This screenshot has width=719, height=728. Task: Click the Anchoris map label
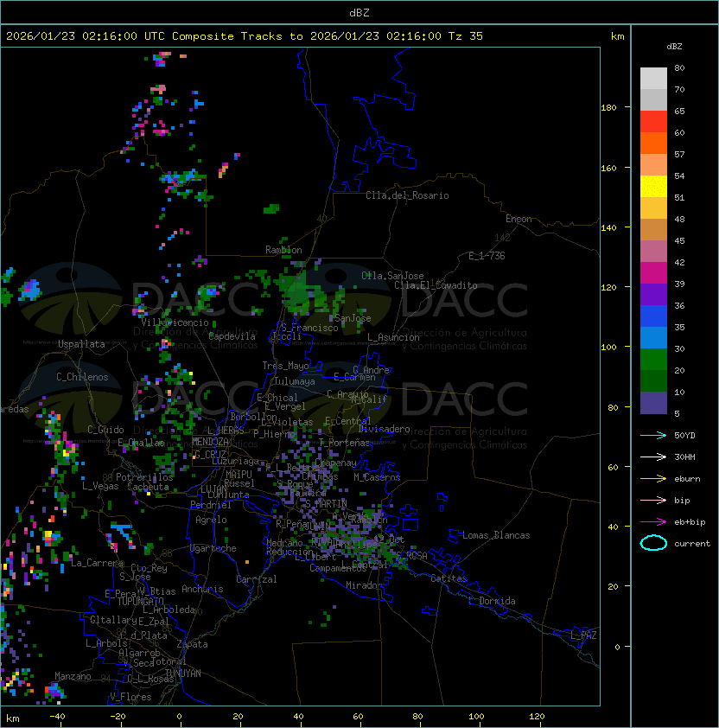point(202,589)
